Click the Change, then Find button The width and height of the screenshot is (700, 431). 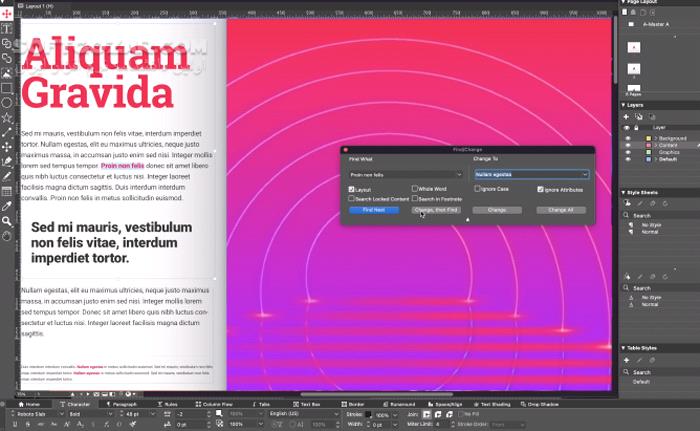[x=436, y=210]
